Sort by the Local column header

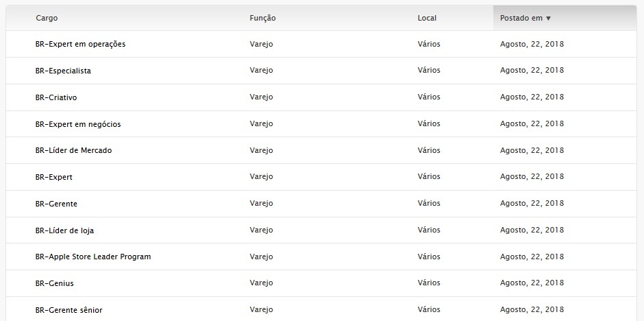pyautogui.click(x=427, y=18)
